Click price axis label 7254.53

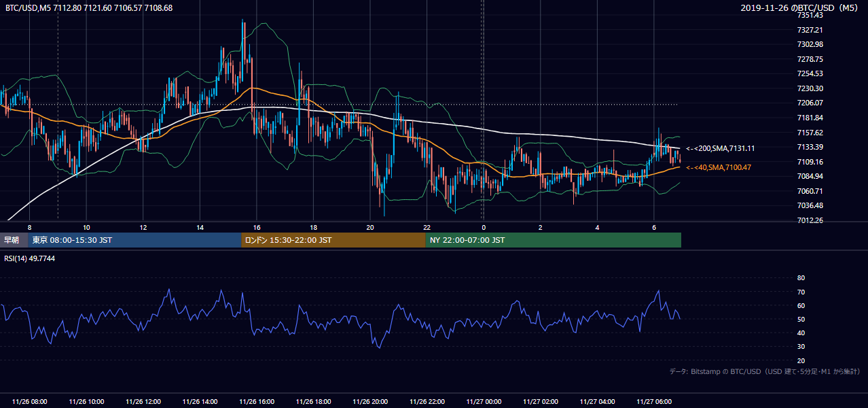[x=810, y=74]
